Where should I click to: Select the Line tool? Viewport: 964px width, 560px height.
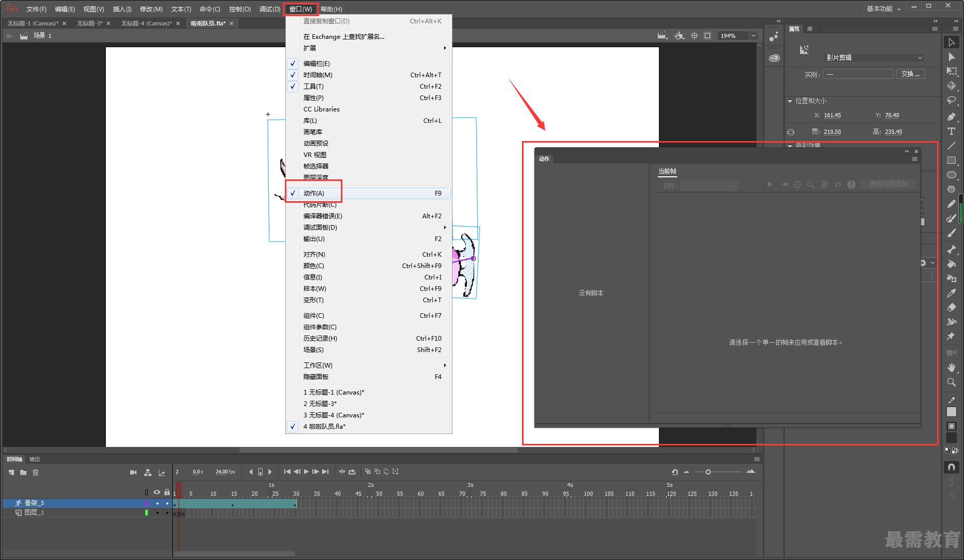(x=952, y=146)
